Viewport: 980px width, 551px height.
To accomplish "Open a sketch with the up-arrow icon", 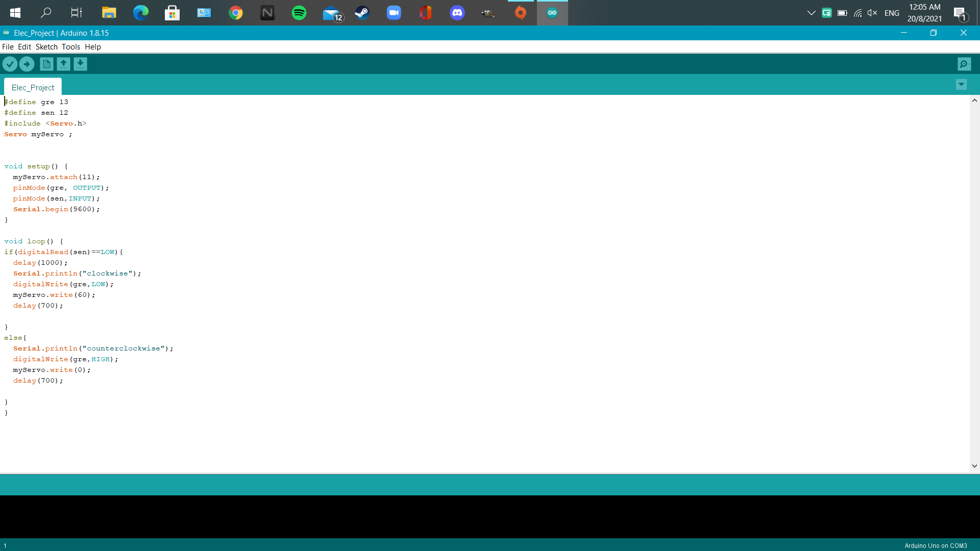I will coord(63,64).
